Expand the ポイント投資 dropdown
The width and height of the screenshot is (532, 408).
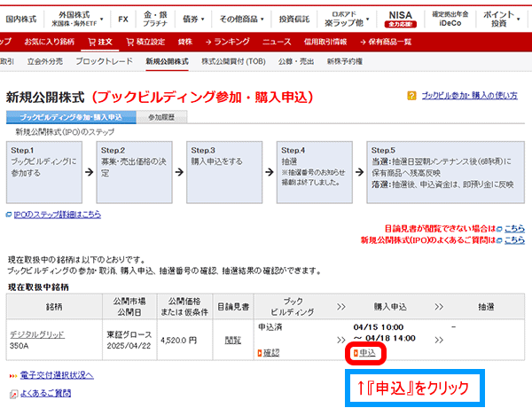[x=502, y=19]
